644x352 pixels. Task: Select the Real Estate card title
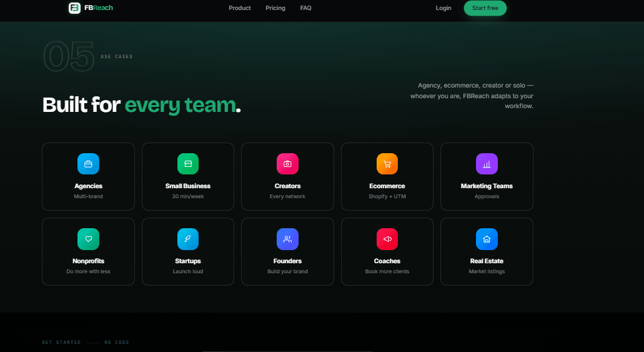[487, 261]
